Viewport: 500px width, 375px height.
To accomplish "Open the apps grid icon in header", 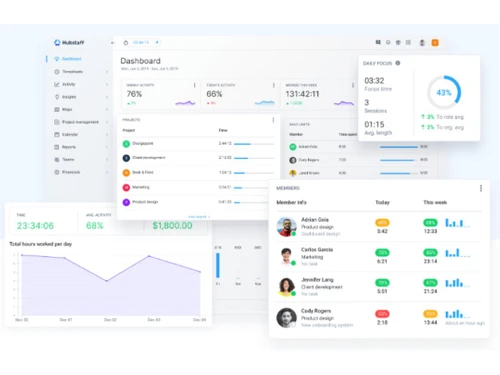I will coord(408,42).
